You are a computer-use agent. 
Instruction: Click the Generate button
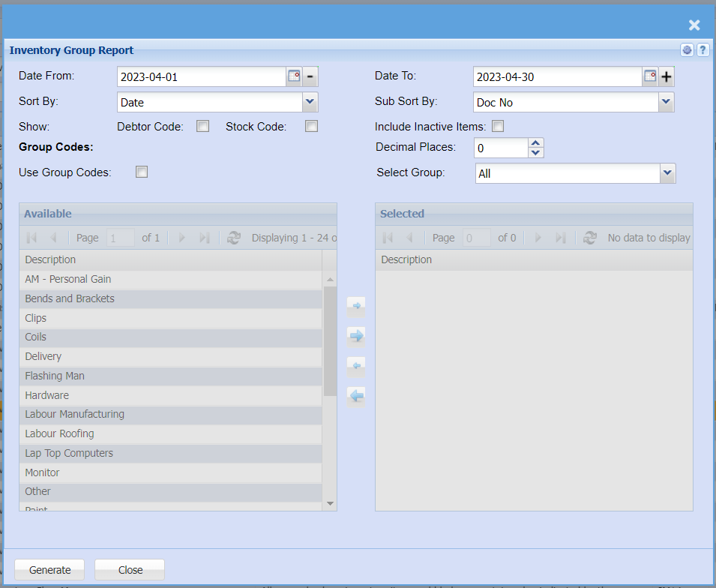point(49,570)
